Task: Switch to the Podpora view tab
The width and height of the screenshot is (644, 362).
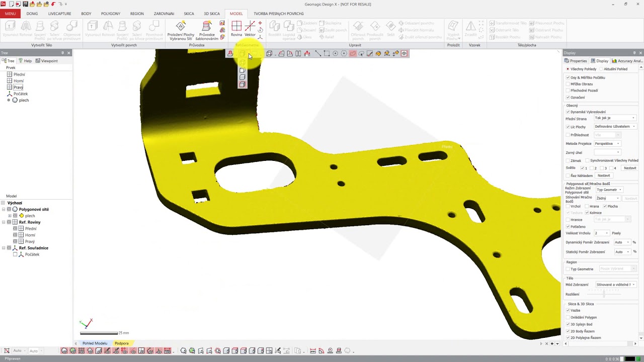Action: pos(121,343)
